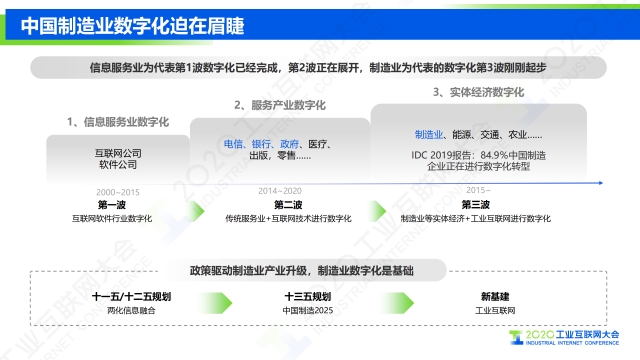Select the slide title 中国制造业数字化迫在眉睫
Screen dimensions: 640x360
click(133, 26)
